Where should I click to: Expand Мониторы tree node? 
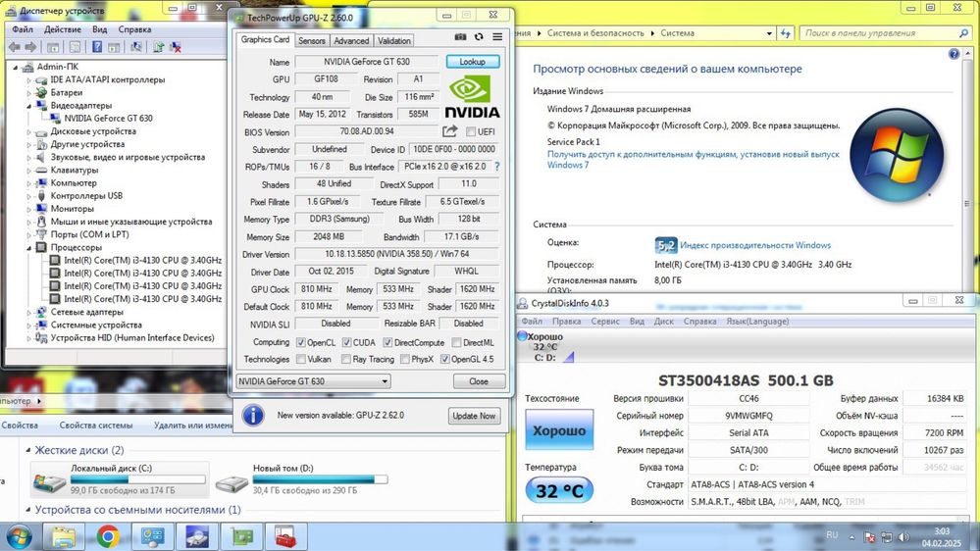(x=28, y=209)
